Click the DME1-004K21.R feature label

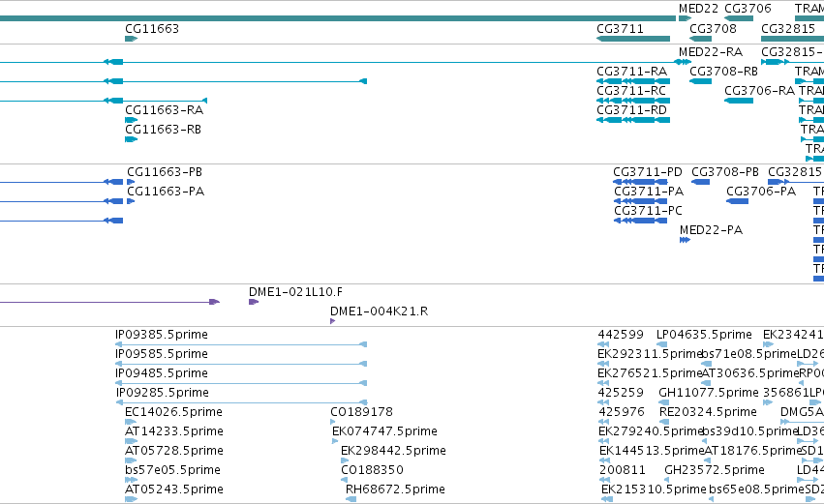click(x=379, y=311)
